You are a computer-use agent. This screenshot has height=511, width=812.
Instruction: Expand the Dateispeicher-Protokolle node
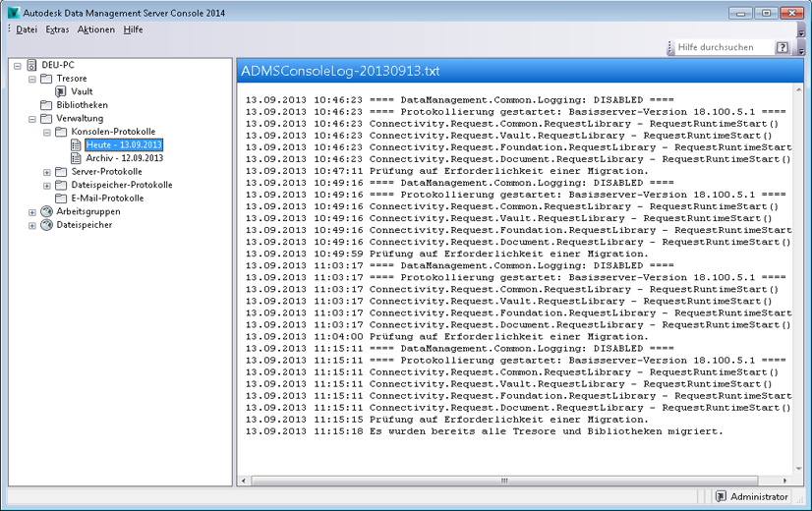point(47,186)
